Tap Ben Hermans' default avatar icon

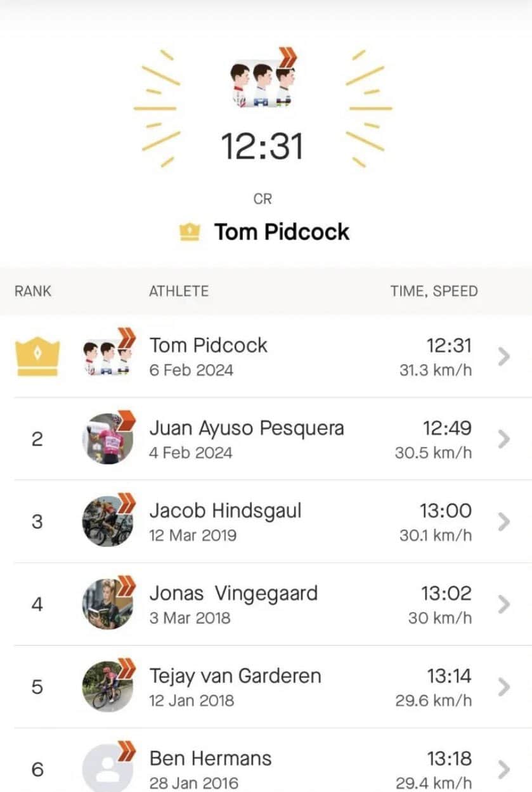pos(108,769)
